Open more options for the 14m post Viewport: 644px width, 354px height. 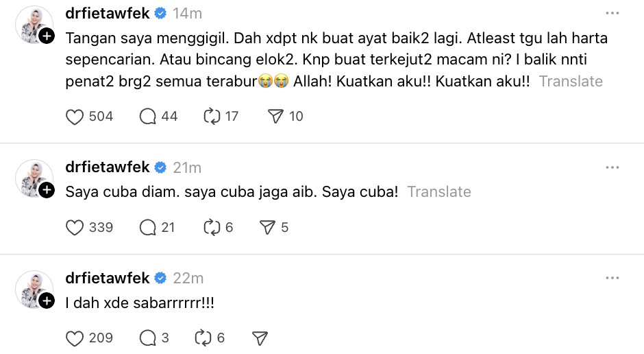point(612,14)
